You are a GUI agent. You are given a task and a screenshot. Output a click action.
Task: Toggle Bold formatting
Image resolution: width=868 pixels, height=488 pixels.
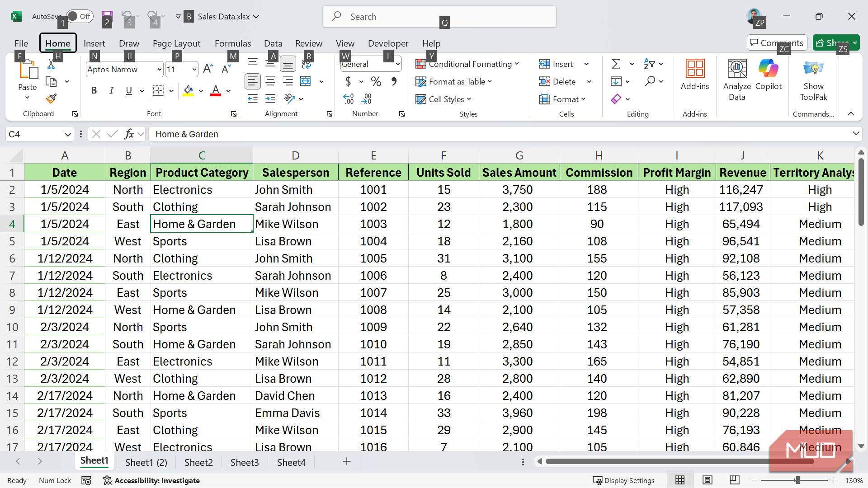click(94, 90)
